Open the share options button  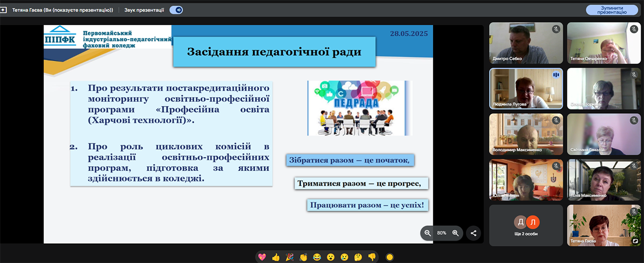click(x=473, y=233)
